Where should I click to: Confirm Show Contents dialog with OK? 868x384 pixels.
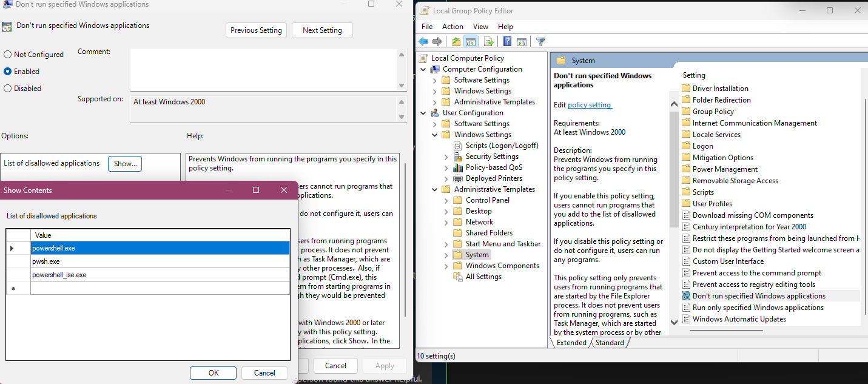click(214, 373)
